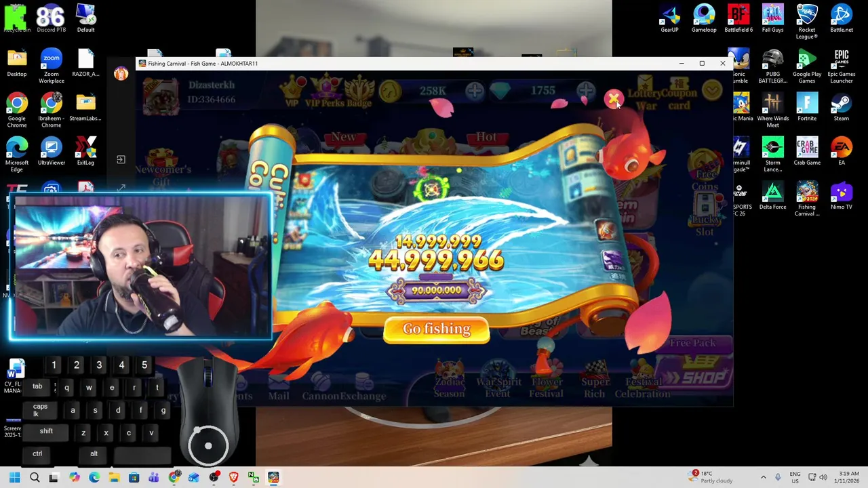Close the popup with the red X
The image size is (868, 488).
tap(613, 100)
